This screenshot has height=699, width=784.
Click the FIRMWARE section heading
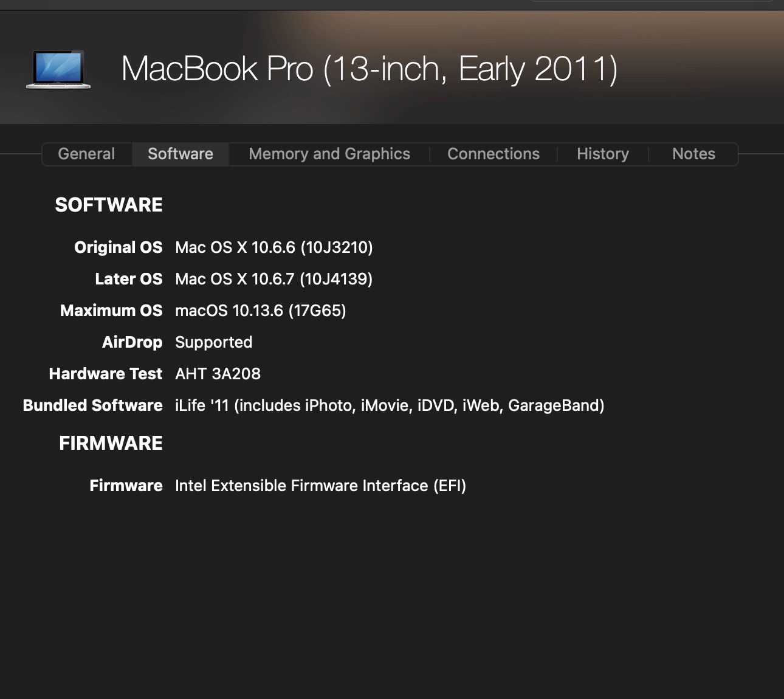(111, 443)
